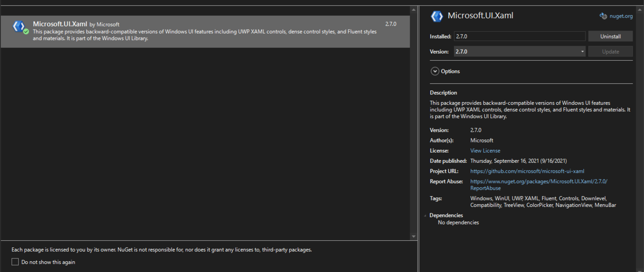
Task: Uninstall the Microsoft.UI.Xaml package
Action: pyautogui.click(x=610, y=37)
